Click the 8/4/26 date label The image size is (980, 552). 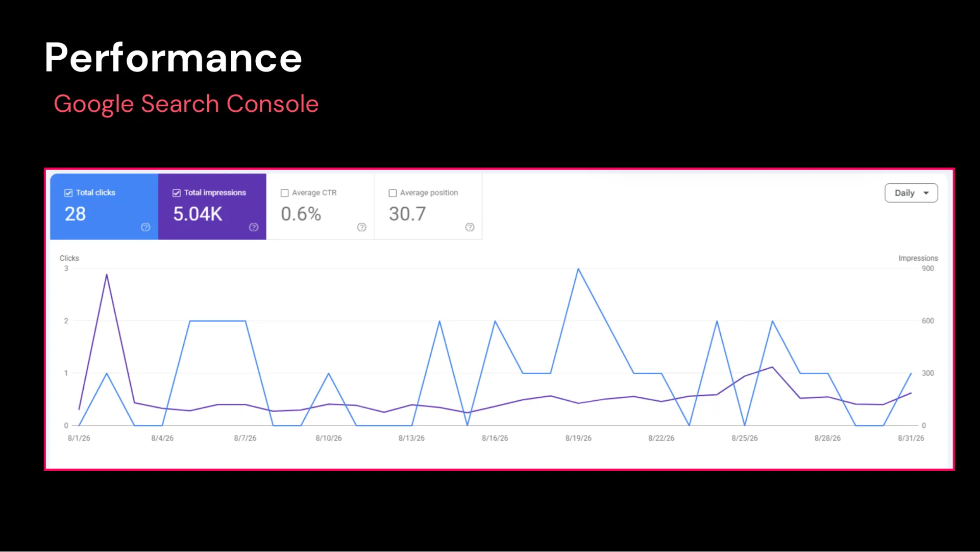162,438
